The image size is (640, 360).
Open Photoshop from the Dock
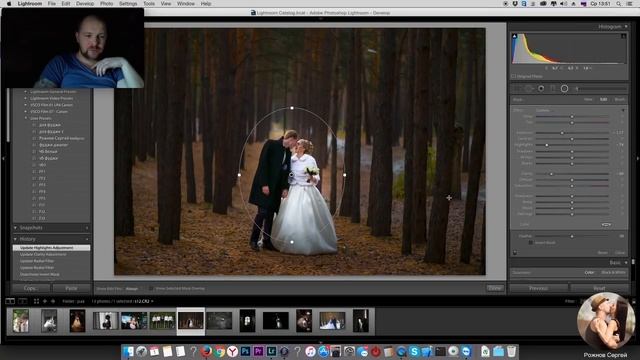pyautogui.click(x=245, y=351)
